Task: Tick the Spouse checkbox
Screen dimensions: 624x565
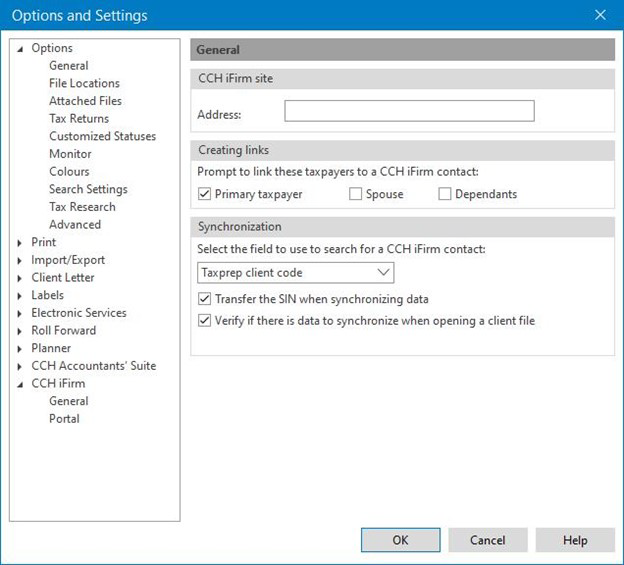Action: pos(355,194)
